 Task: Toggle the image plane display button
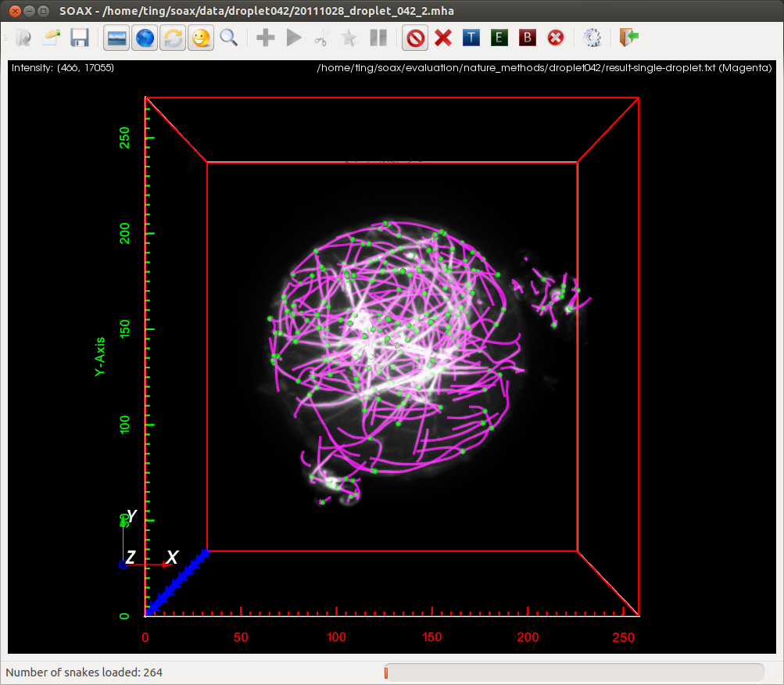pyautogui.click(x=116, y=37)
